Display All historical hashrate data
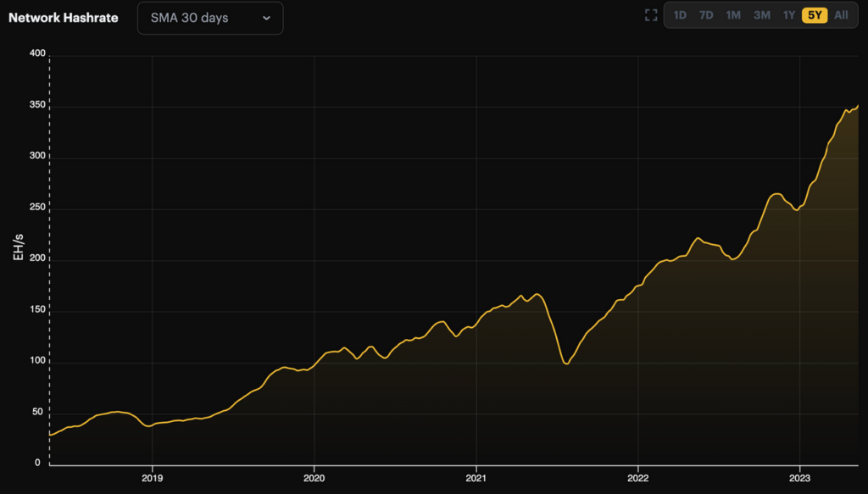868x494 pixels. (841, 15)
